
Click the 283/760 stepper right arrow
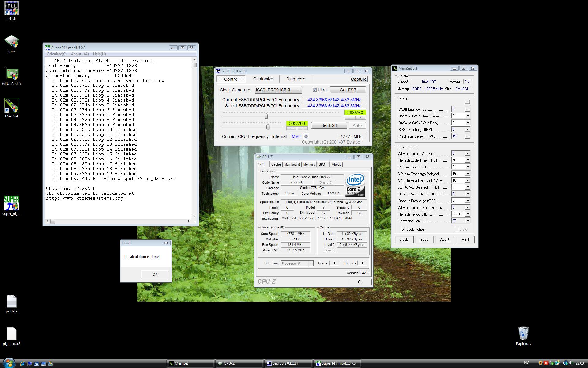360,117
